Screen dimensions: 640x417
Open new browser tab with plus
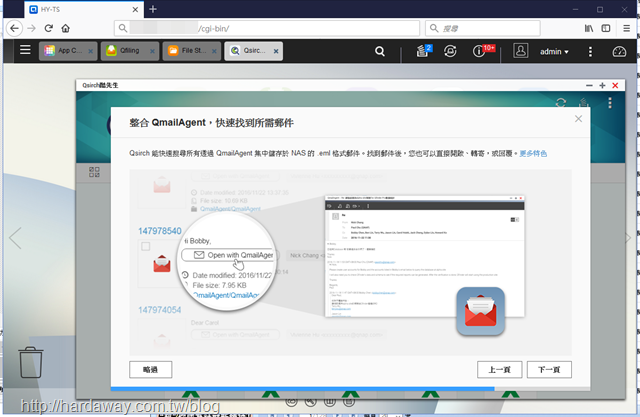coord(153,9)
